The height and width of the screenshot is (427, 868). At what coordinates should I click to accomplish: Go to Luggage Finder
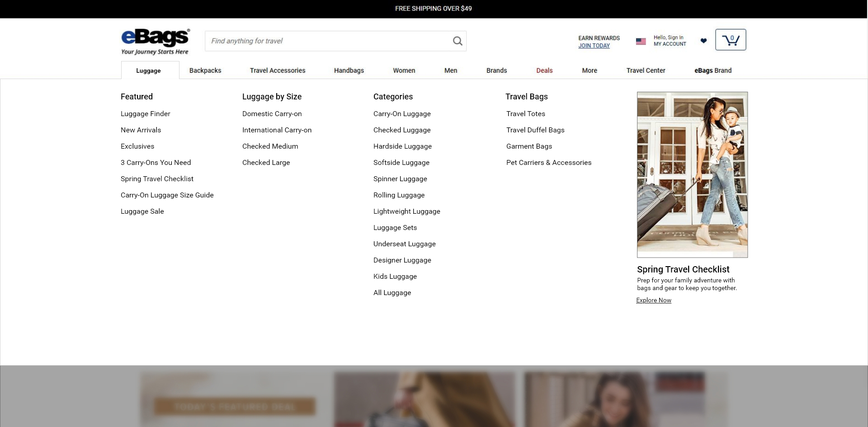(x=146, y=114)
